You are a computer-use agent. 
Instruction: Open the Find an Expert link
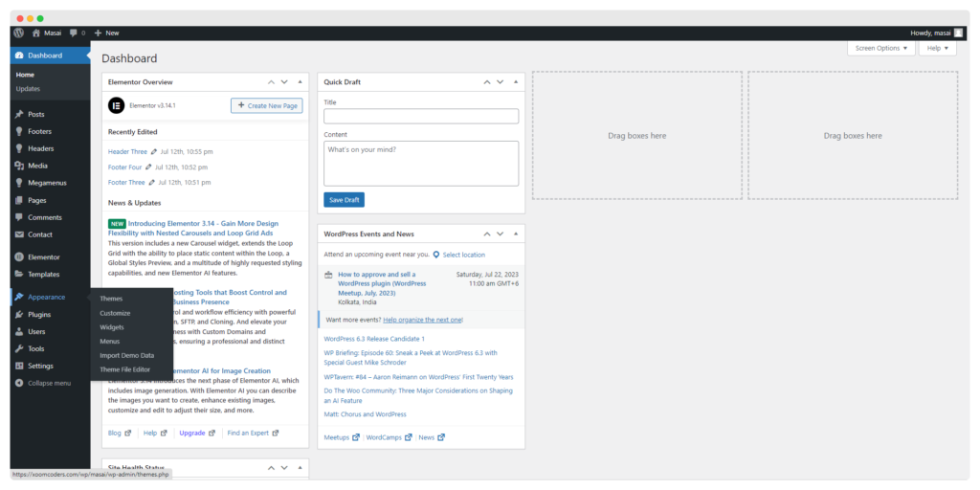pos(248,433)
